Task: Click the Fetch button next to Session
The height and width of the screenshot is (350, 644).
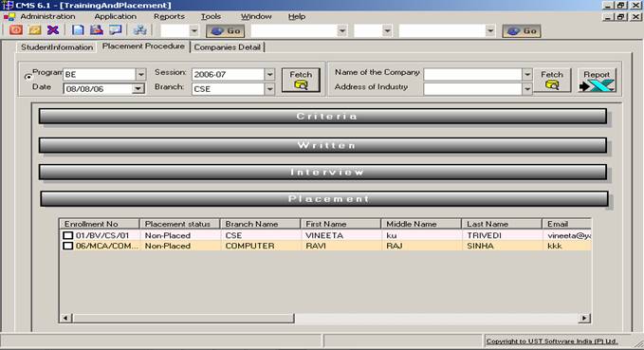Action: pyautogui.click(x=301, y=80)
